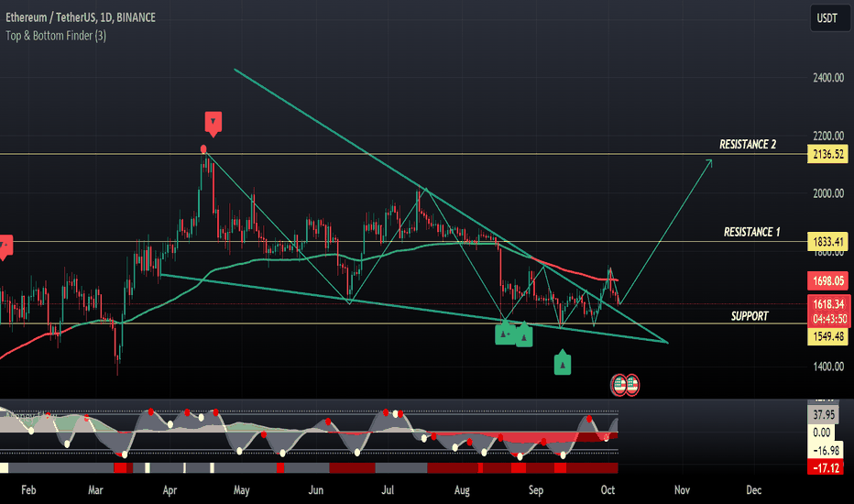
Task: Click the Feb label on time axis
Action: [28, 490]
